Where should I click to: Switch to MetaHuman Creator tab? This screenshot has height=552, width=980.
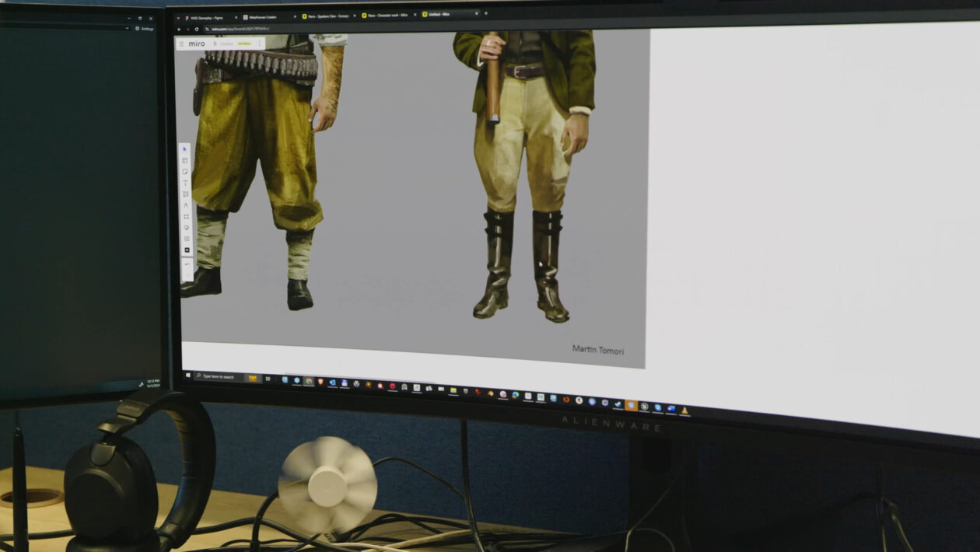point(265,16)
